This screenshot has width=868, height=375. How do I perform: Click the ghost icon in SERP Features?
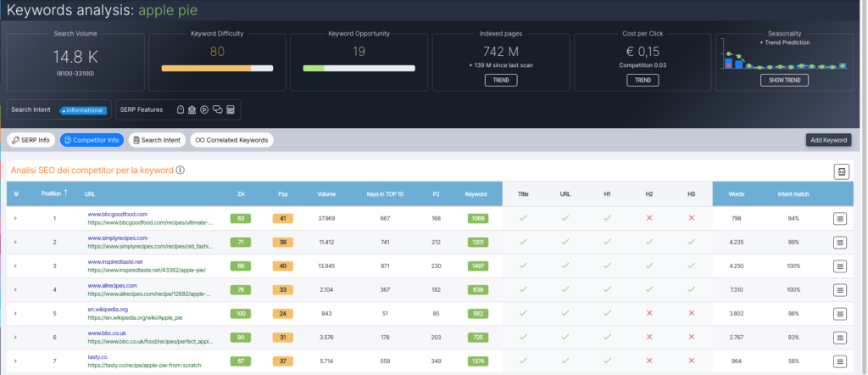point(180,109)
